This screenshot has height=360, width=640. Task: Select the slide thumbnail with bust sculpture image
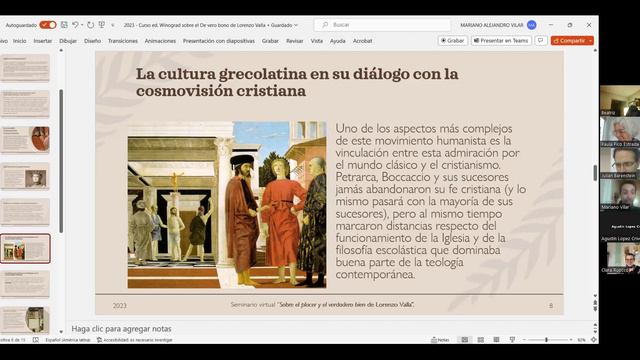25,176
